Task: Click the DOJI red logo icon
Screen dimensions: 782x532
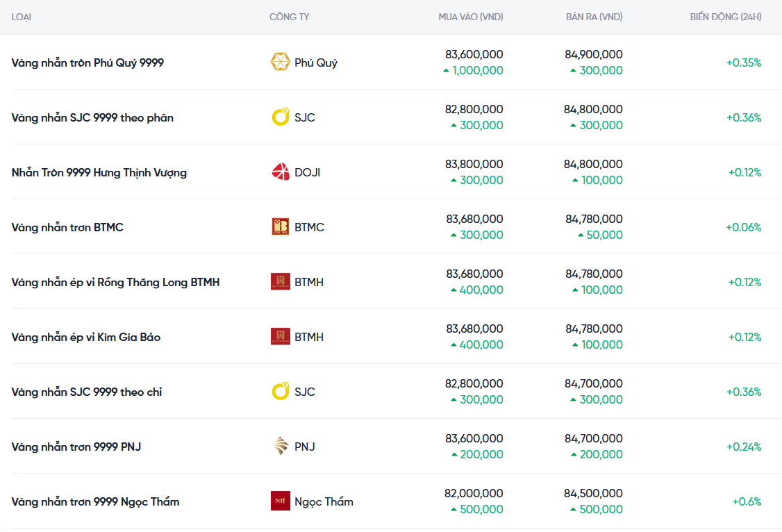Action: click(x=281, y=172)
